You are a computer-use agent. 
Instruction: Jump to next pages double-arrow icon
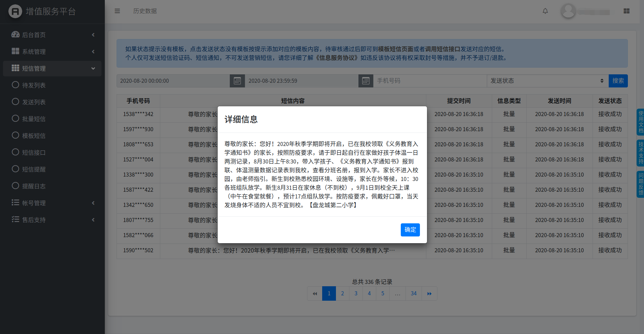click(429, 294)
